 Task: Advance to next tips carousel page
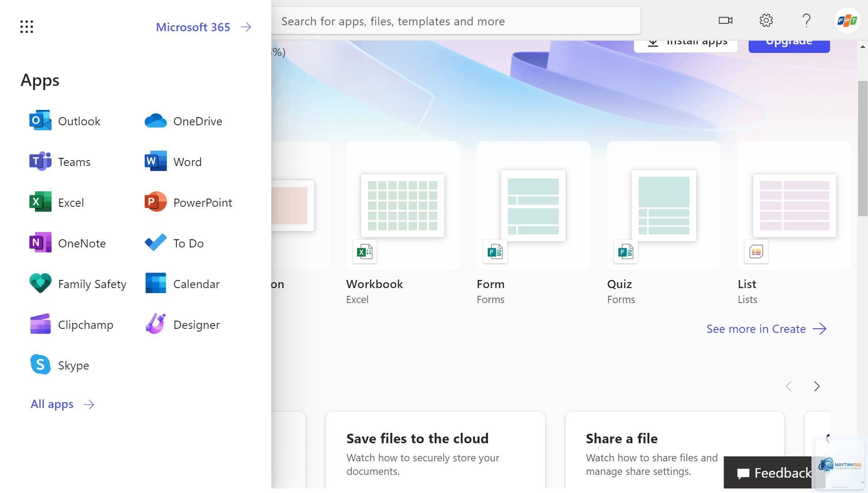(816, 386)
